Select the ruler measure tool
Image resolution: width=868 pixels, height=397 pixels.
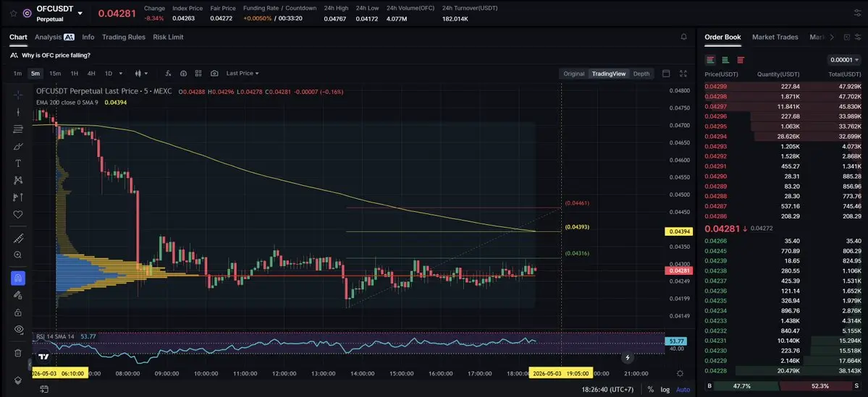pos(17,239)
